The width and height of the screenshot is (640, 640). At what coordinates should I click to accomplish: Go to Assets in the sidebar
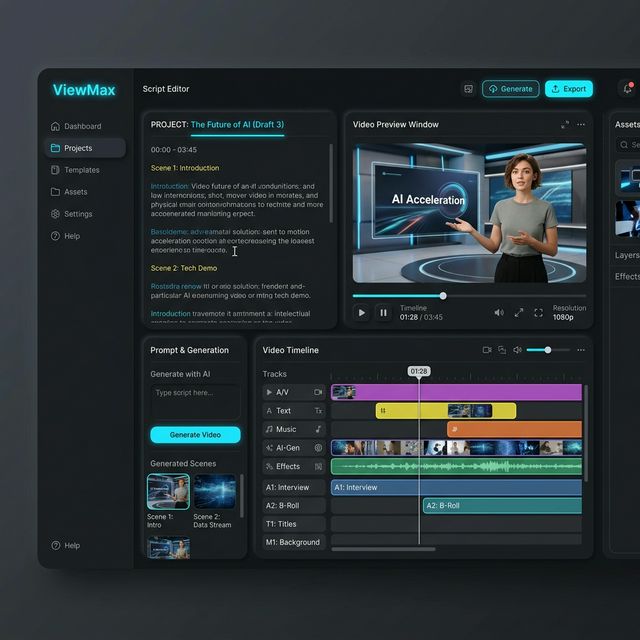point(69,192)
